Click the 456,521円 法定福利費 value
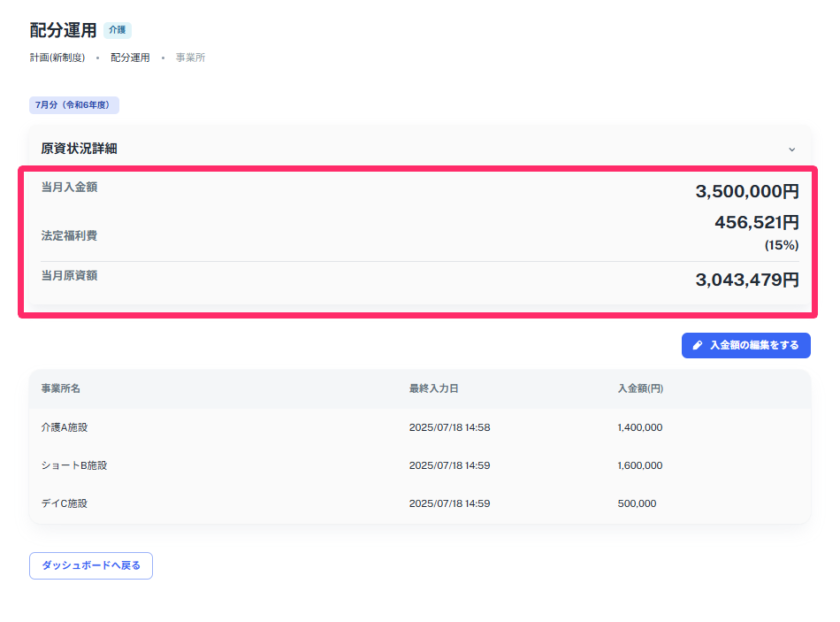This screenshot has width=840, height=622. click(x=757, y=222)
